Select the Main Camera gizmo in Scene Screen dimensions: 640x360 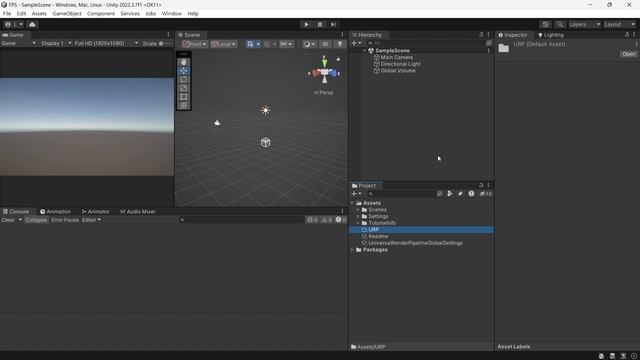tap(217, 122)
